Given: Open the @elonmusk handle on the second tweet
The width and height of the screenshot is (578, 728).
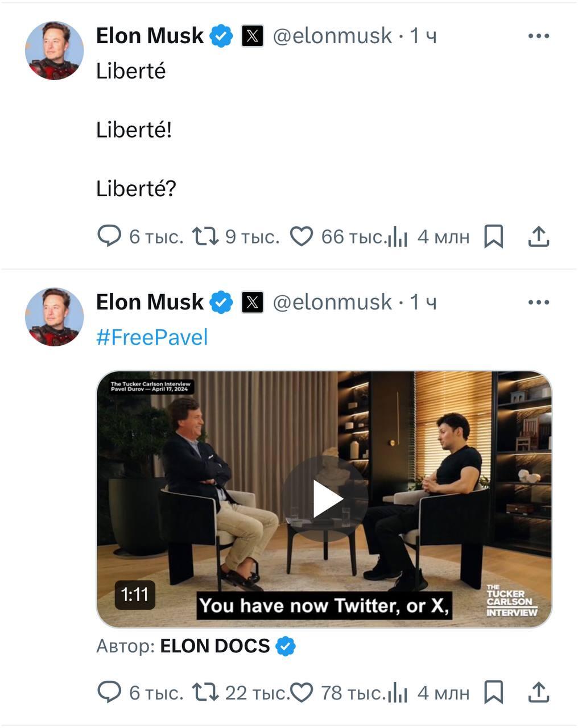Looking at the screenshot, I should (332, 302).
